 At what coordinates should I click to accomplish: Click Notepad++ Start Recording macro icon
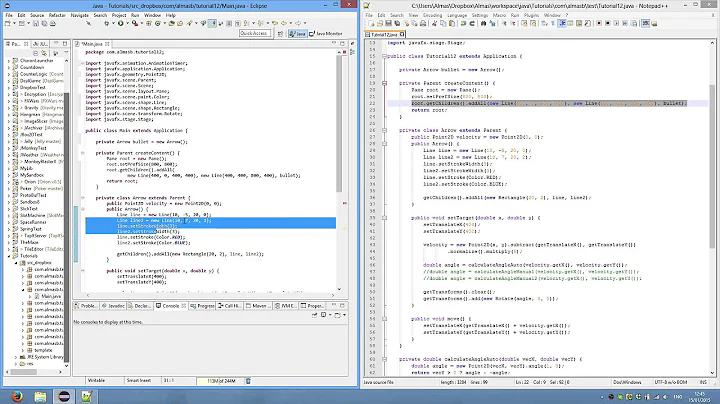point(599,23)
